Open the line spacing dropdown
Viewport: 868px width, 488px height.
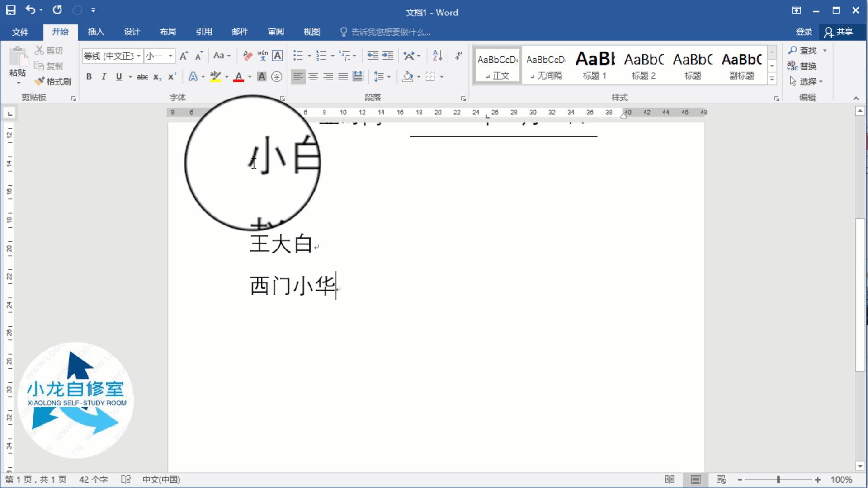coord(382,76)
